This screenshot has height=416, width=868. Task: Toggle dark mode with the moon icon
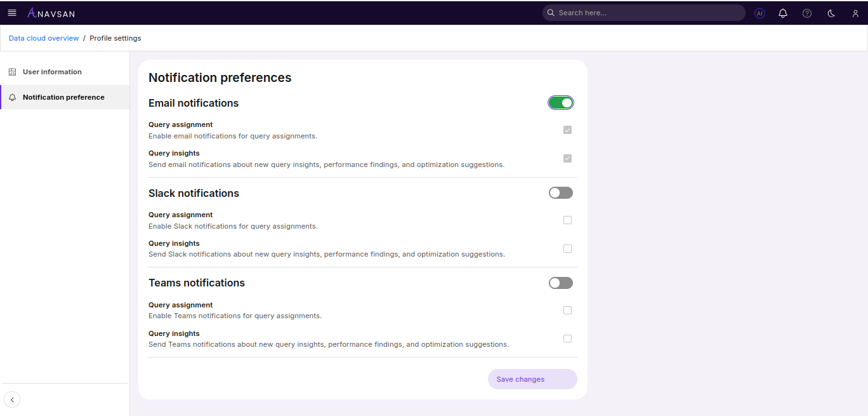pyautogui.click(x=831, y=13)
